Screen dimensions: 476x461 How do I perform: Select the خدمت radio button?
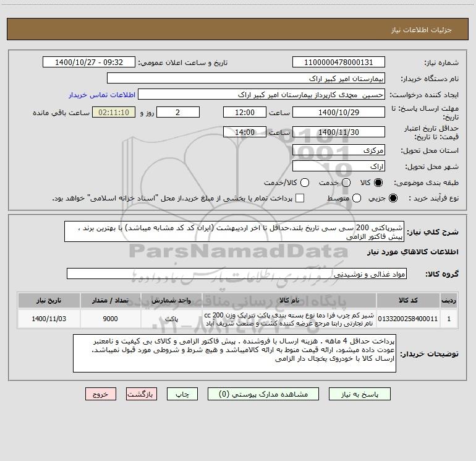tap(346, 183)
